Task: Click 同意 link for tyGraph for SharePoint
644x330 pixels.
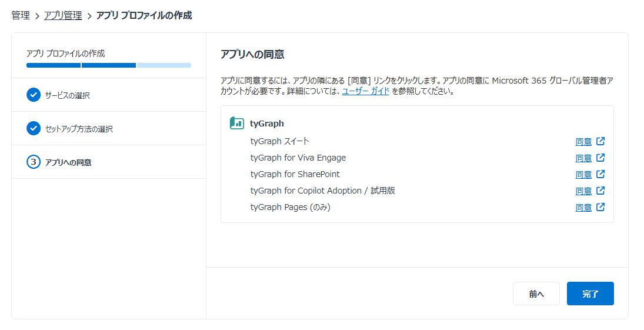Action: tap(583, 175)
